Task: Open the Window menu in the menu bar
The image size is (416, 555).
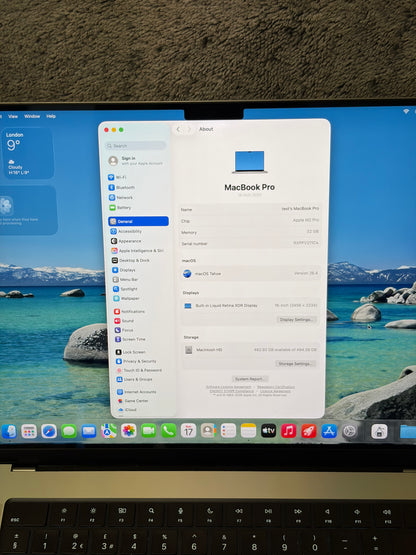Action: [32, 116]
